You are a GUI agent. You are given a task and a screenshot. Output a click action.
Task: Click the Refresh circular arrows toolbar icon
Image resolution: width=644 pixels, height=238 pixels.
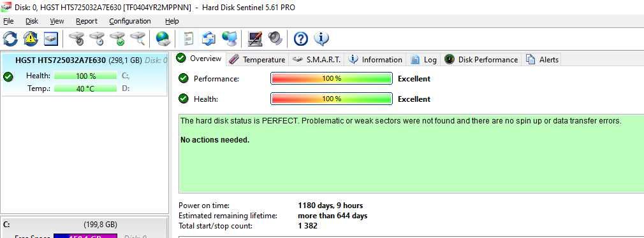click(x=10, y=39)
